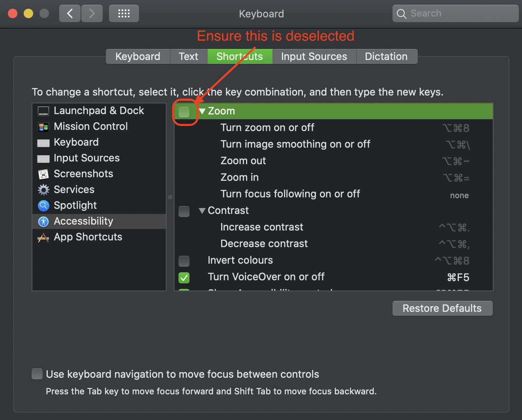Open the App Shortcuts icon
The height and width of the screenshot is (420, 522).
[43, 237]
